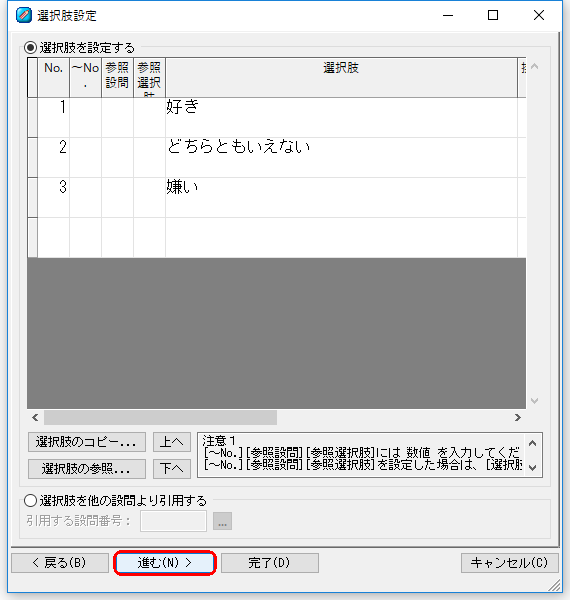The image size is (570, 600).
Task: Click the horizontal scroll right arrow
Action: click(518, 417)
